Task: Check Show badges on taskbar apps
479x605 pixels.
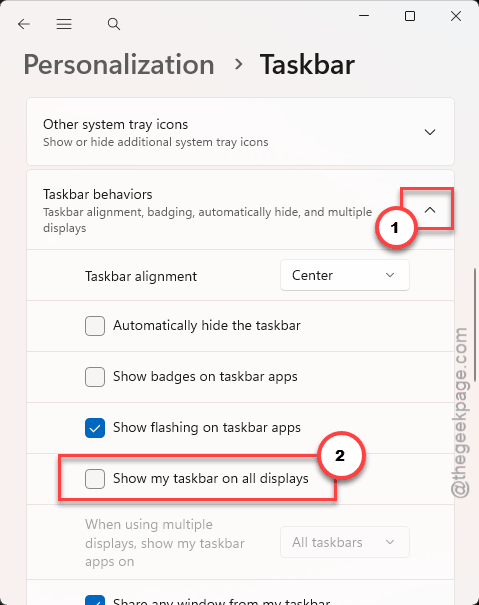Action: pyautogui.click(x=95, y=377)
